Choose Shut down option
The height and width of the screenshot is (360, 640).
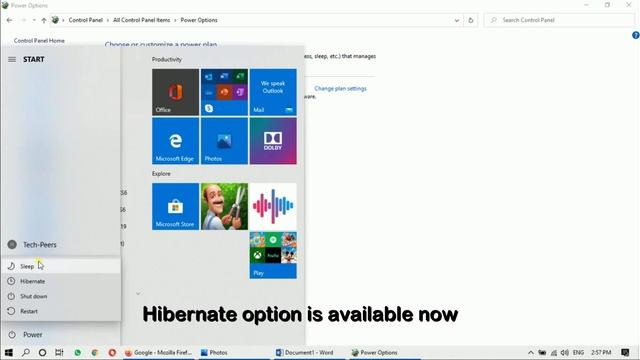61,296
